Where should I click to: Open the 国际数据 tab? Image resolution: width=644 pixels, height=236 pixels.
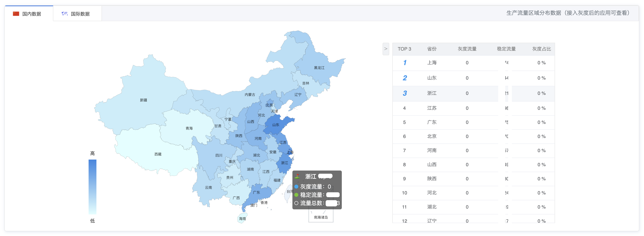pyautogui.click(x=77, y=14)
